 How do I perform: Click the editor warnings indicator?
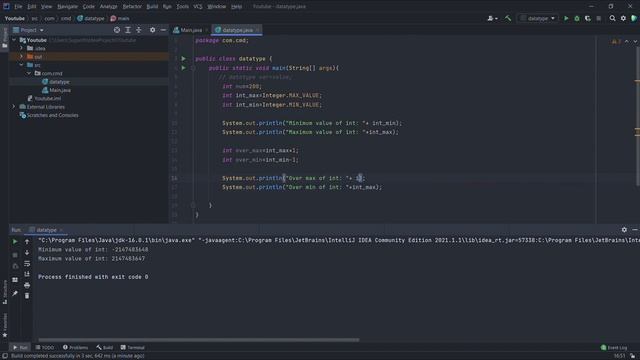(616, 42)
